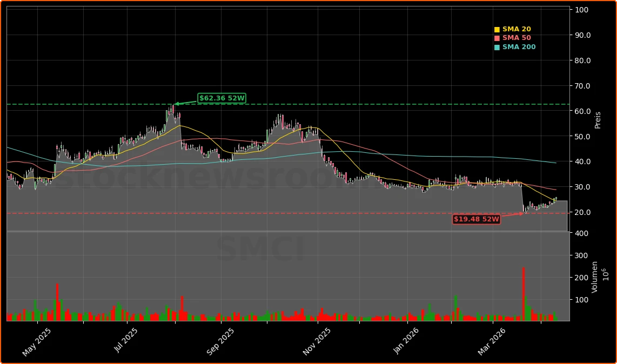Click the SMCI ticker watermark
Image resolution: width=617 pixels, height=364 pixels.
261,250
